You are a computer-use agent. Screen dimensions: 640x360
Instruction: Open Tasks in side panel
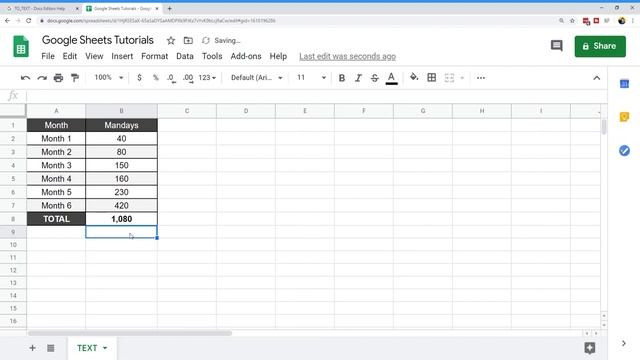[x=624, y=151]
